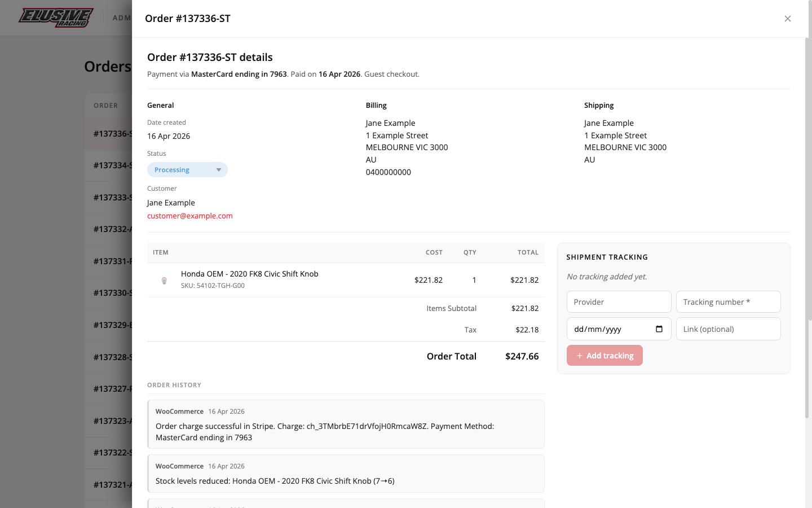Click the Items Subtotal $221.82 value
This screenshot has height=508, width=812.
pos(525,308)
